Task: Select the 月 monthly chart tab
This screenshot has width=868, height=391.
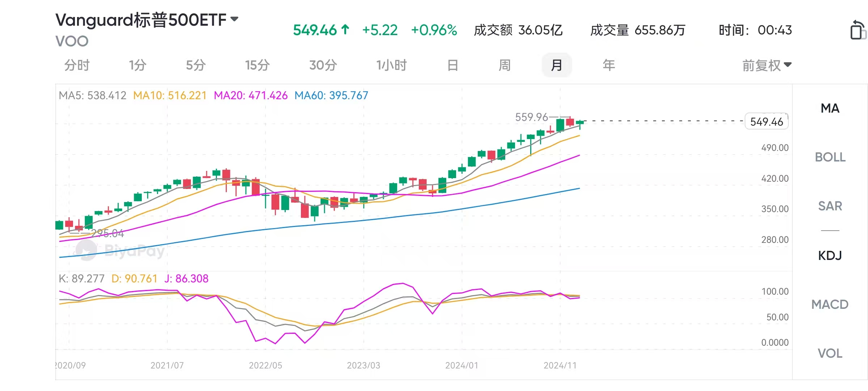Action: [557, 66]
